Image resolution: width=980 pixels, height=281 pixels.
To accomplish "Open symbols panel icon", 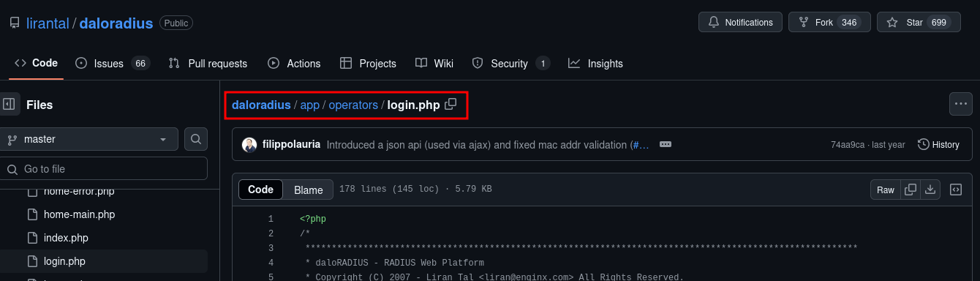I will 955,190.
